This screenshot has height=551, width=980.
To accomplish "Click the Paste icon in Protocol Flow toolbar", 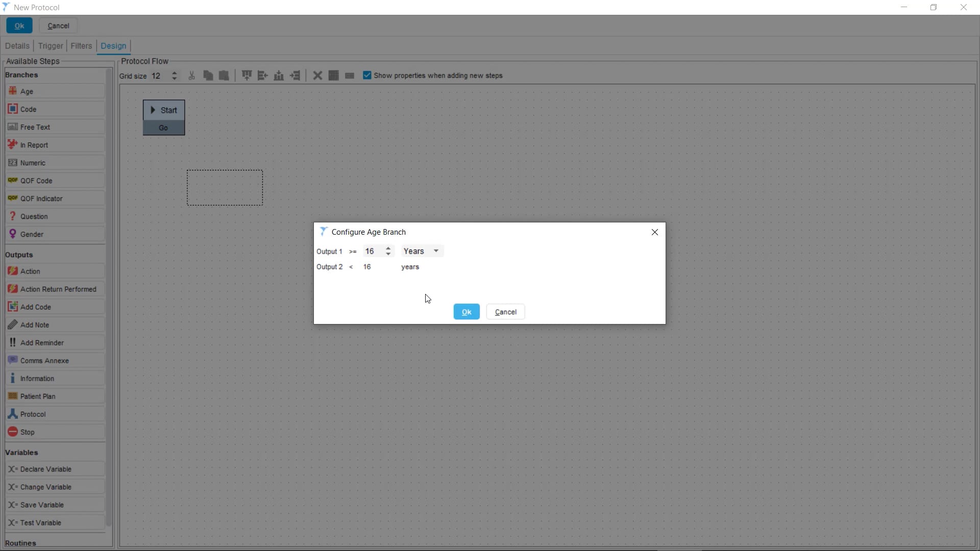I will pyautogui.click(x=224, y=76).
